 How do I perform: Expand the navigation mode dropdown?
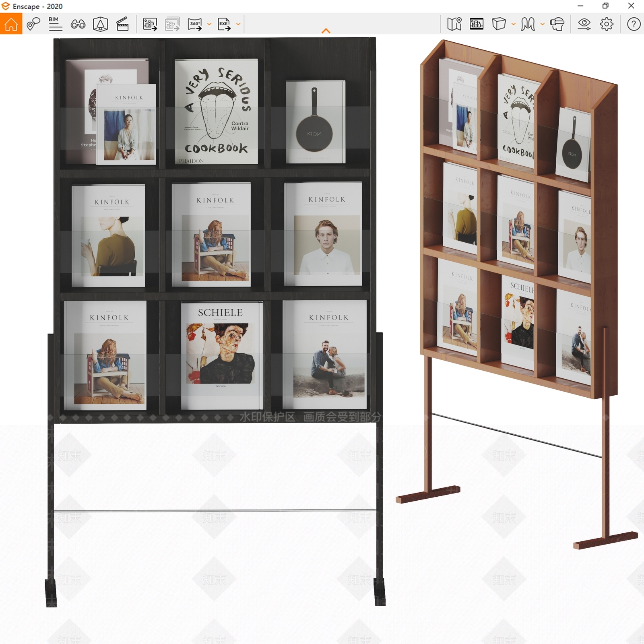tap(543, 24)
